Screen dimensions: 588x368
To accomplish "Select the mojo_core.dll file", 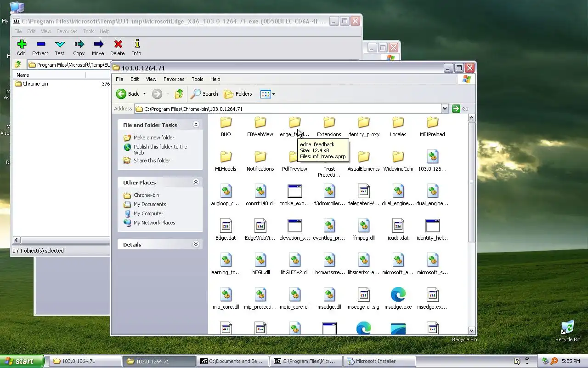I will pos(294,298).
